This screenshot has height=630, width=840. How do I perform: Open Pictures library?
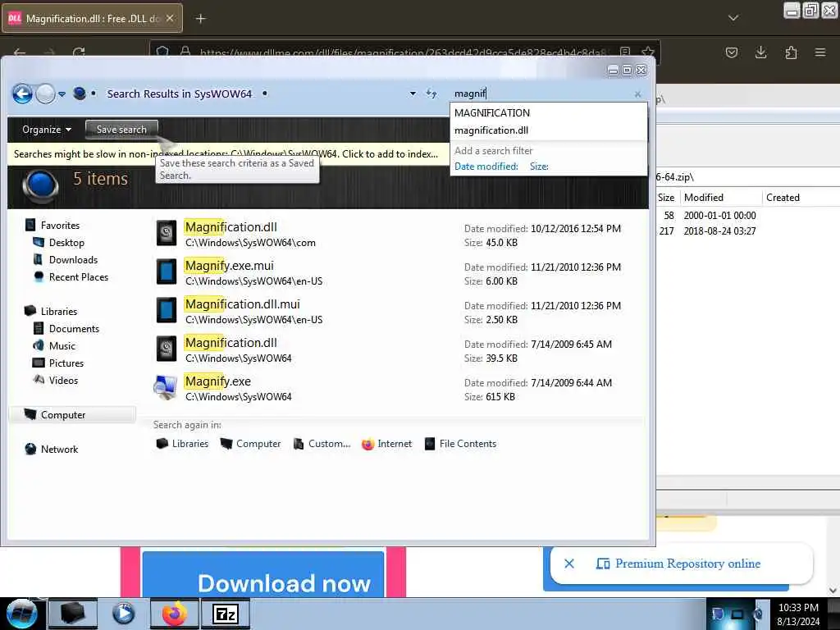click(66, 363)
